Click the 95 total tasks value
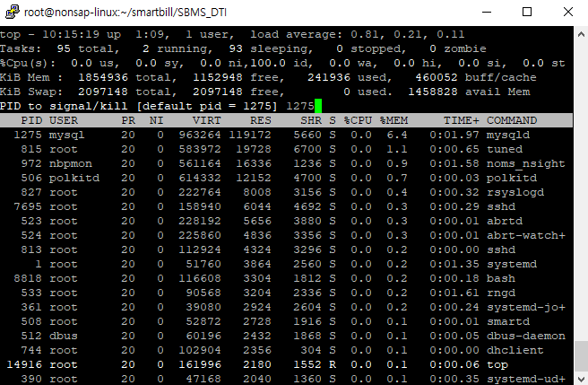This screenshot has height=385, width=588. 63,48
